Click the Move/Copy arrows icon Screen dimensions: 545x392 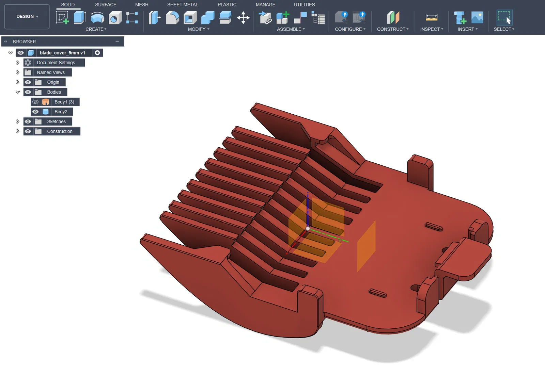pos(243,17)
